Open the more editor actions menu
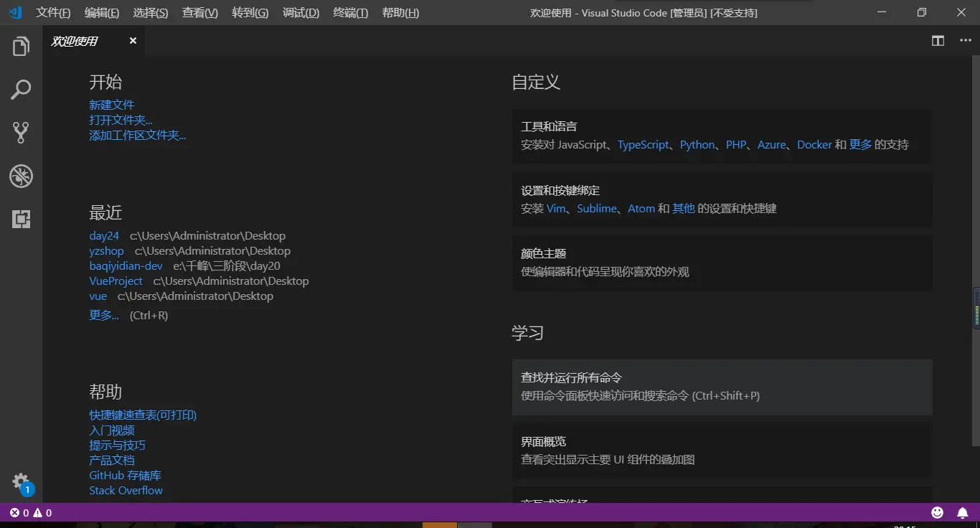Viewport: 980px width, 528px height. tap(965, 41)
